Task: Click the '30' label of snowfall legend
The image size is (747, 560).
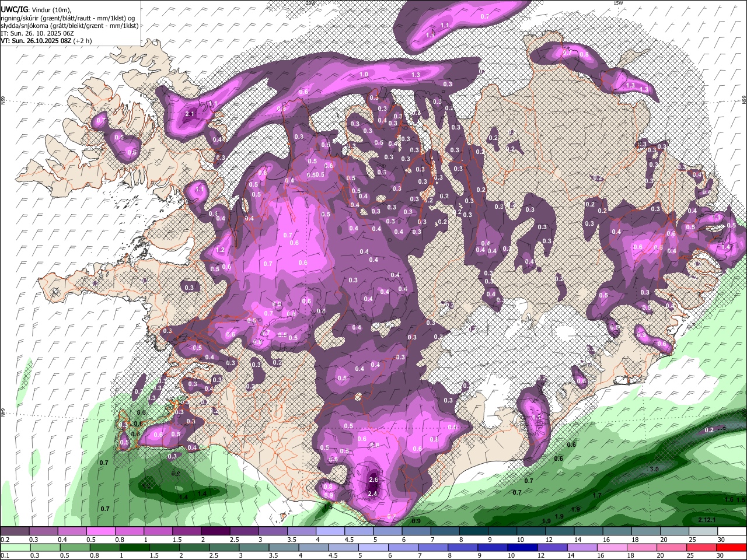Action: [721, 540]
